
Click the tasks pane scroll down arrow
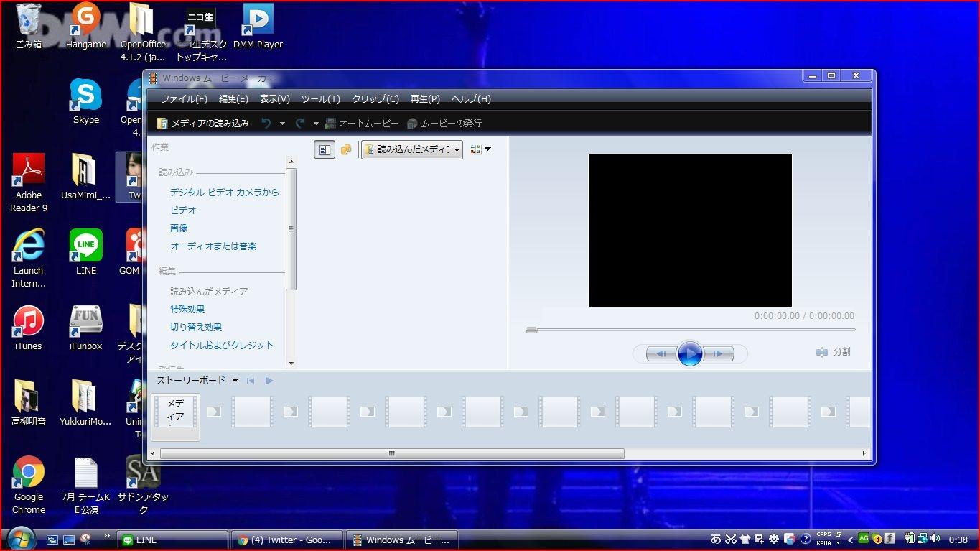coord(291,364)
